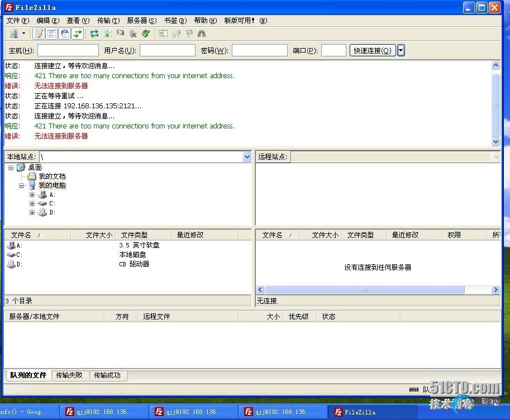The image size is (510, 420).
Task: Click remote list scroll right arrow
Action: (495, 289)
